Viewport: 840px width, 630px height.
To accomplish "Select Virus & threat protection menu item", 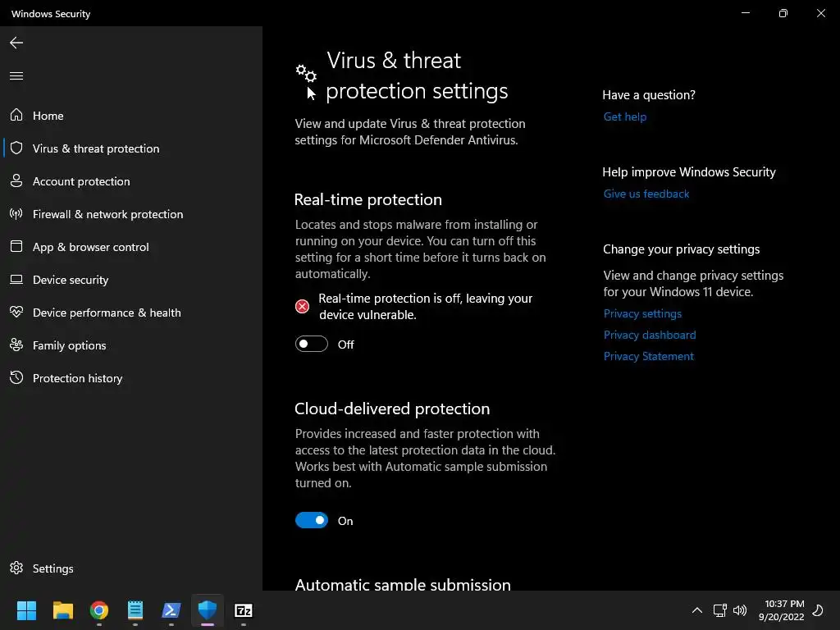I will (96, 148).
